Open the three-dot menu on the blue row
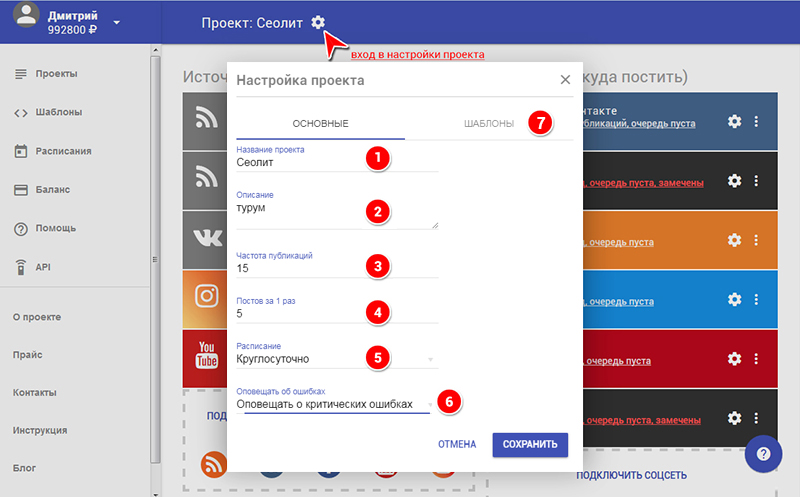Screen dimensions: 800x497 pyautogui.click(x=756, y=299)
